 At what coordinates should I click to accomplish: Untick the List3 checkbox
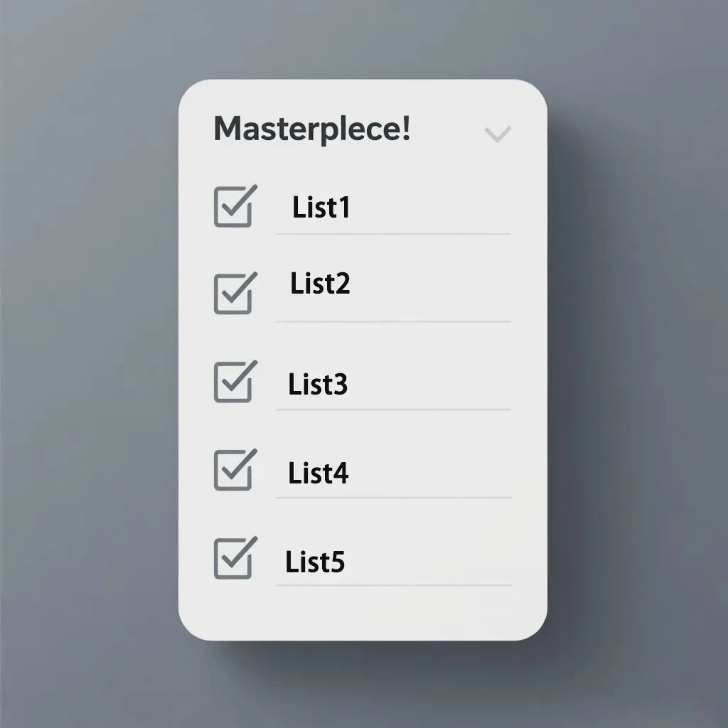pos(233,382)
